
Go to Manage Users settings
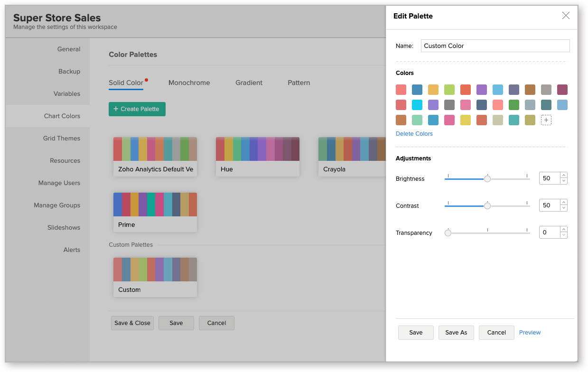click(59, 183)
